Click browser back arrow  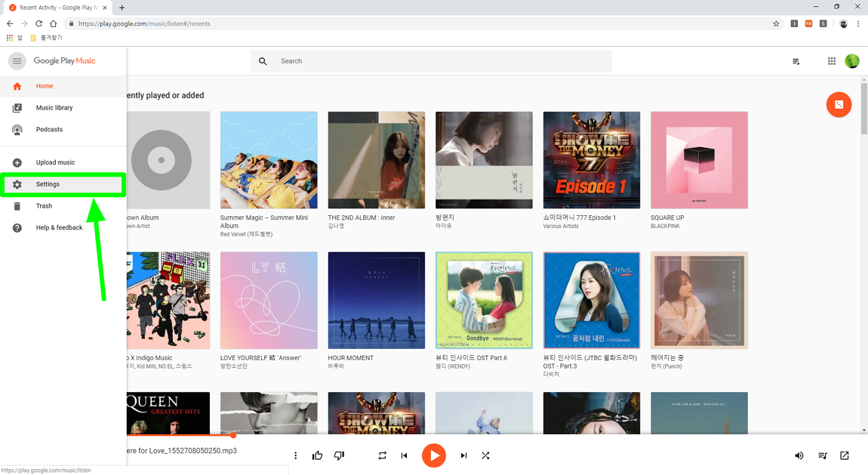pyautogui.click(x=10, y=24)
